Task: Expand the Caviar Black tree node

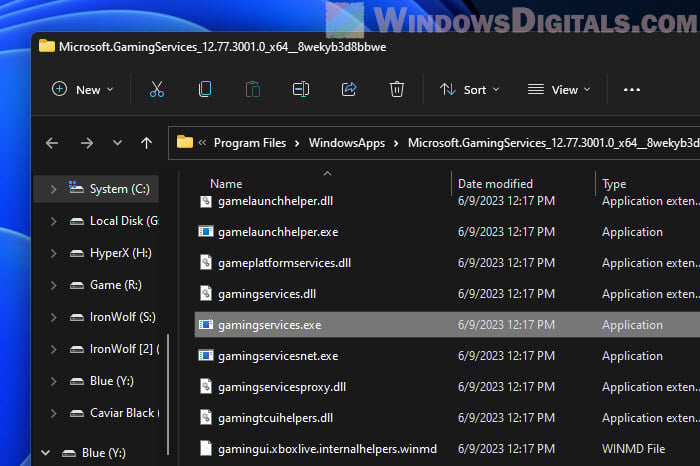Action: [53, 413]
